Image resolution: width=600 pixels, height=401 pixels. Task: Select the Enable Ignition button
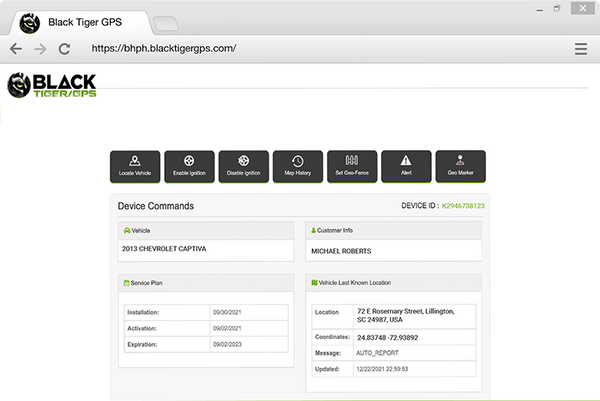pyautogui.click(x=189, y=166)
